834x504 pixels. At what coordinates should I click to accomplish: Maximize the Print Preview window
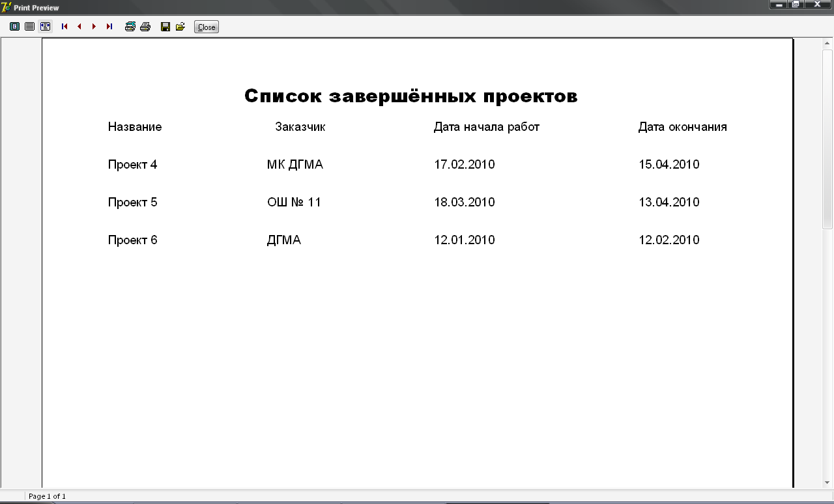tap(796, 5)
